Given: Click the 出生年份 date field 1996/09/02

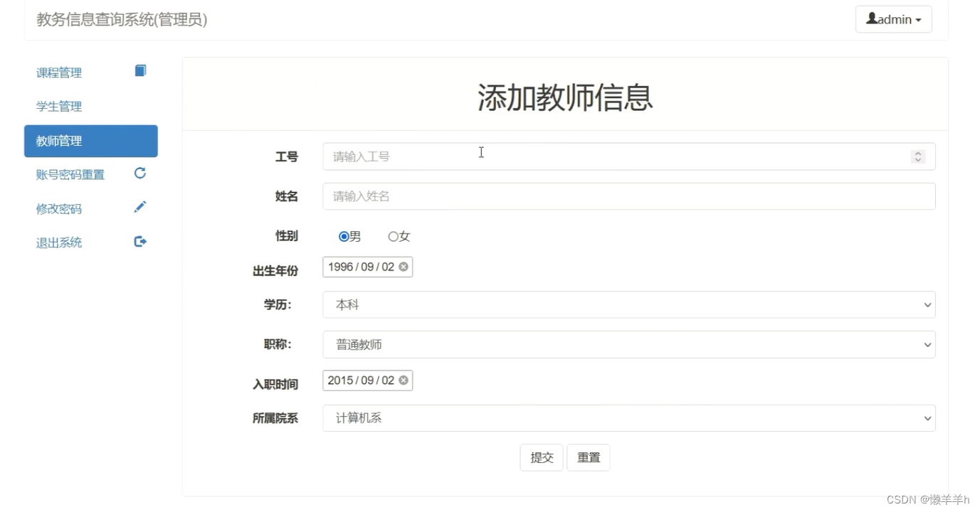Looking at the screenshot, I should (x=367, y=267).
